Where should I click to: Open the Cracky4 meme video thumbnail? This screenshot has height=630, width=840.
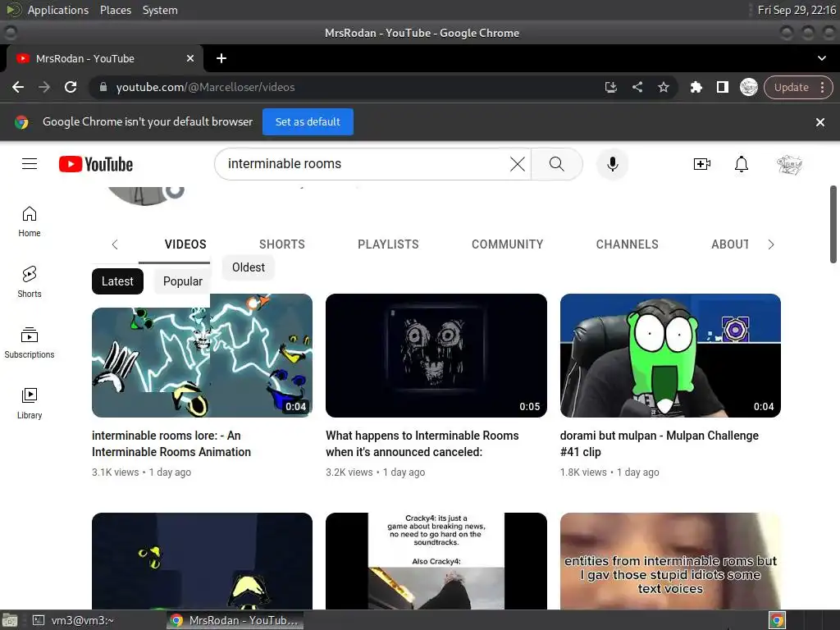(436, 561)
